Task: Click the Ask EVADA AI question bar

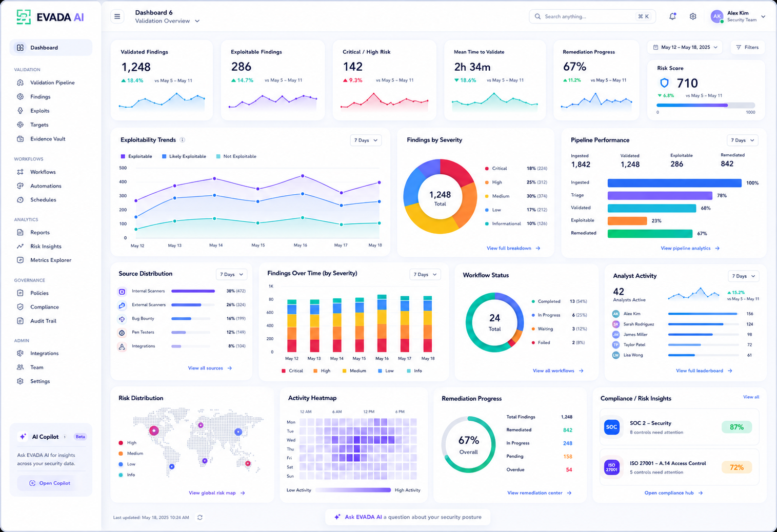Action: [x=408, y=517]
